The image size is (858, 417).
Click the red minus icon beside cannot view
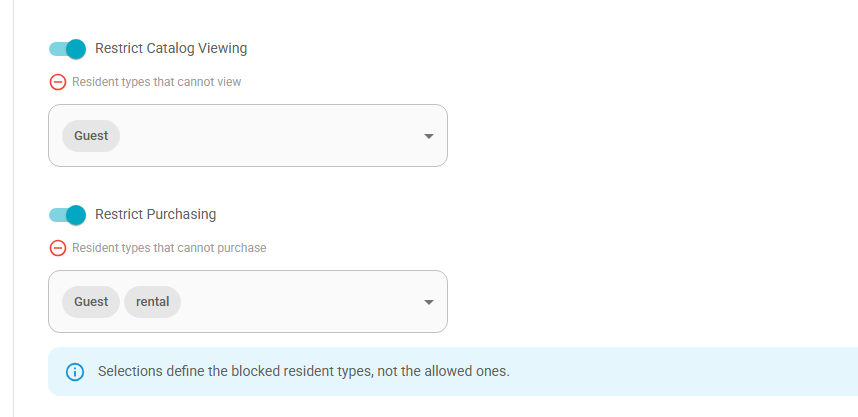[58, 82]
